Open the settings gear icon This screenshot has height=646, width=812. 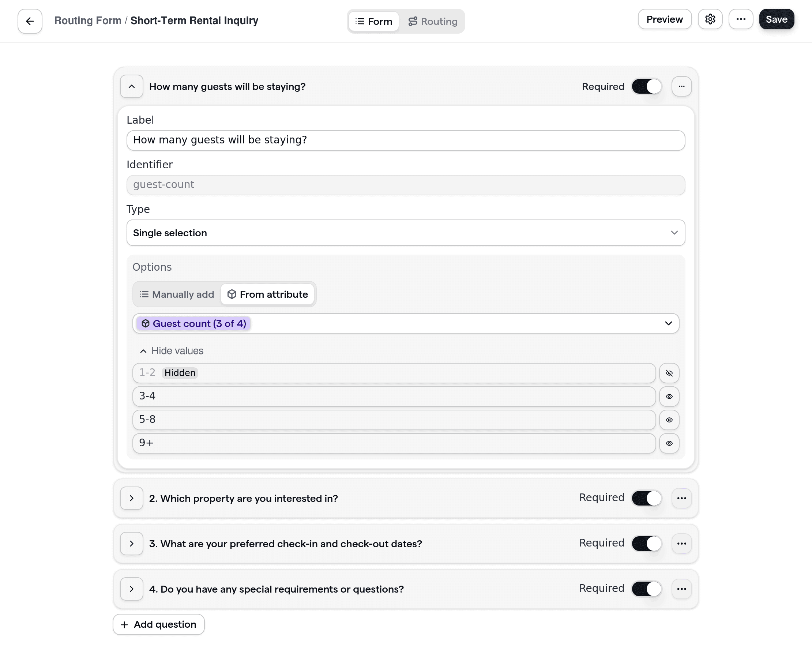click(710, 19)
